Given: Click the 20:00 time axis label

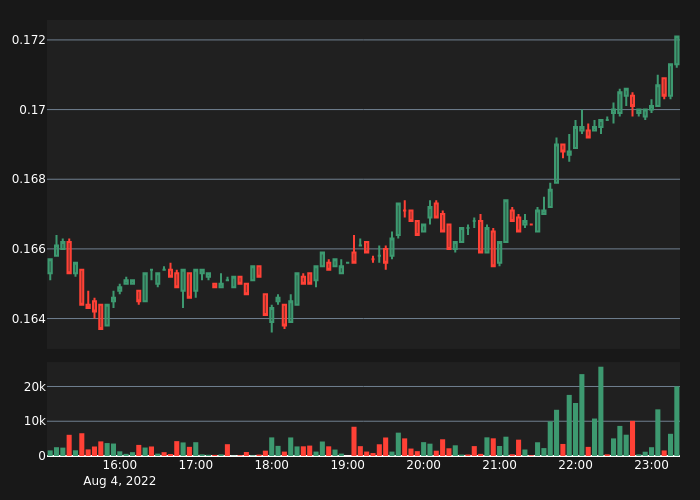Looking at the screenshot, I should [423, 465].
